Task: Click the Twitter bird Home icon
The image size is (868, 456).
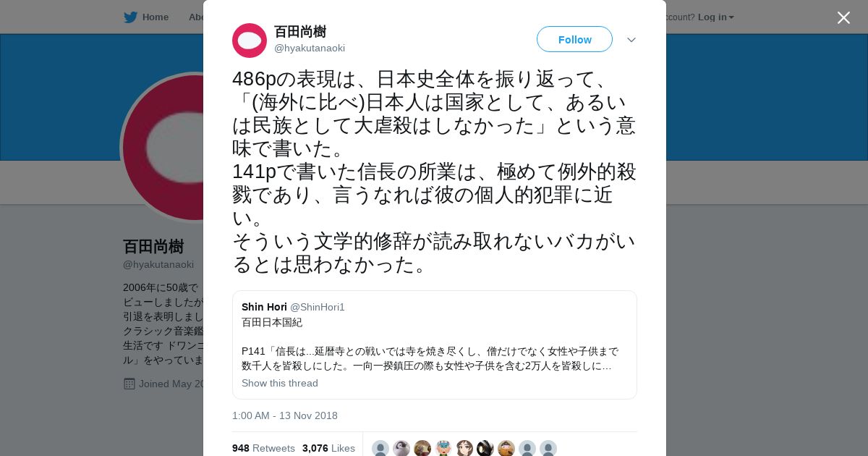Action: pyautogui.click(x=130, y=17)
